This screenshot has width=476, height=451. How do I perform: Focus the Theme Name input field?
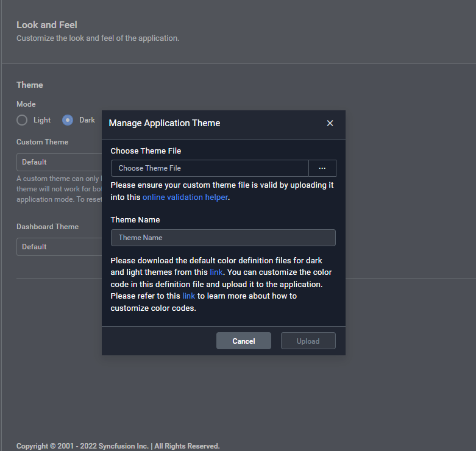click(x=223, y=238)
